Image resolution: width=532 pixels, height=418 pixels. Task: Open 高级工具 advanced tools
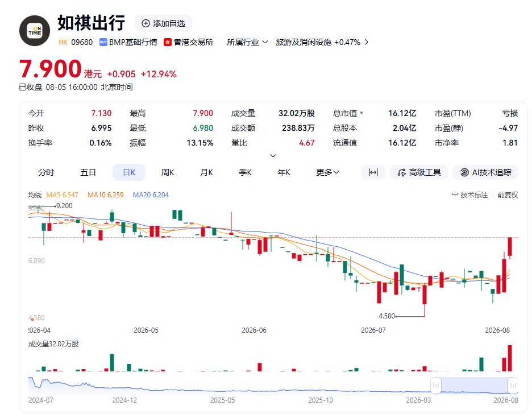(x=419, y=172)
